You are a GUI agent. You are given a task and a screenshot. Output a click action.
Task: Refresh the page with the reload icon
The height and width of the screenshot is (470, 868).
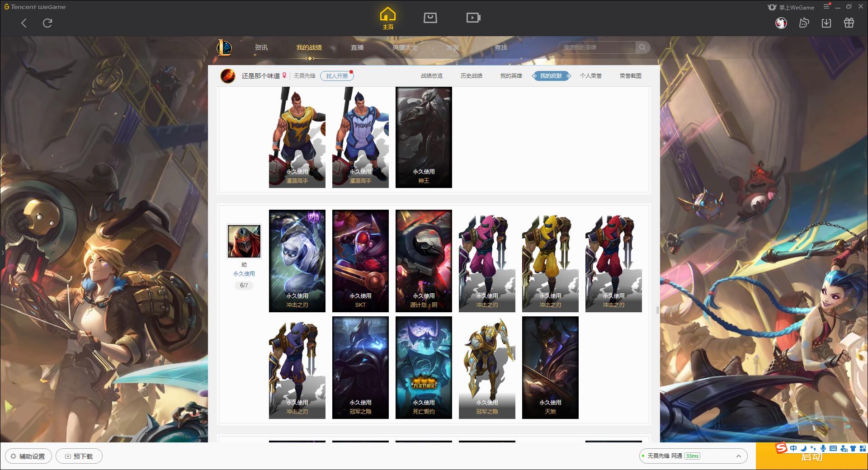pos(47,23)
